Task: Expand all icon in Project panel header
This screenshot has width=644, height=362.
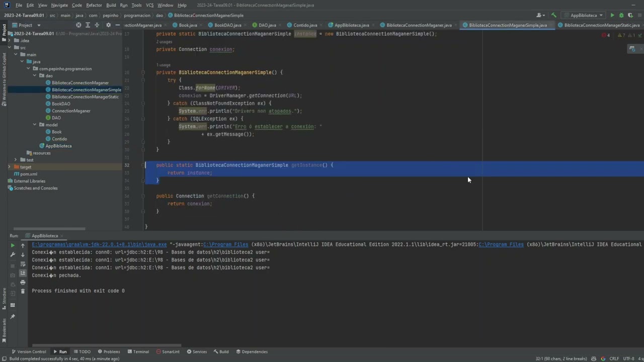Action: point(88,25)
